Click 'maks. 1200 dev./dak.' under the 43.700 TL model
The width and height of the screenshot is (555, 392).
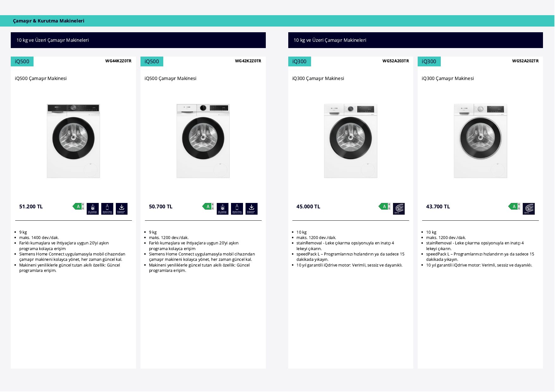[446, 238]
